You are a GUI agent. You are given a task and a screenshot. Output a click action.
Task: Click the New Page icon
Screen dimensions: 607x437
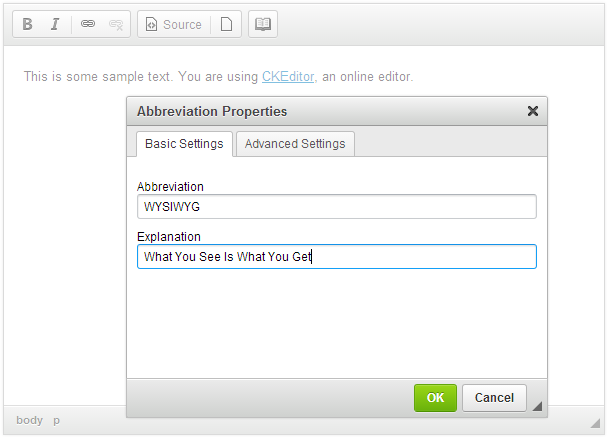226,24
